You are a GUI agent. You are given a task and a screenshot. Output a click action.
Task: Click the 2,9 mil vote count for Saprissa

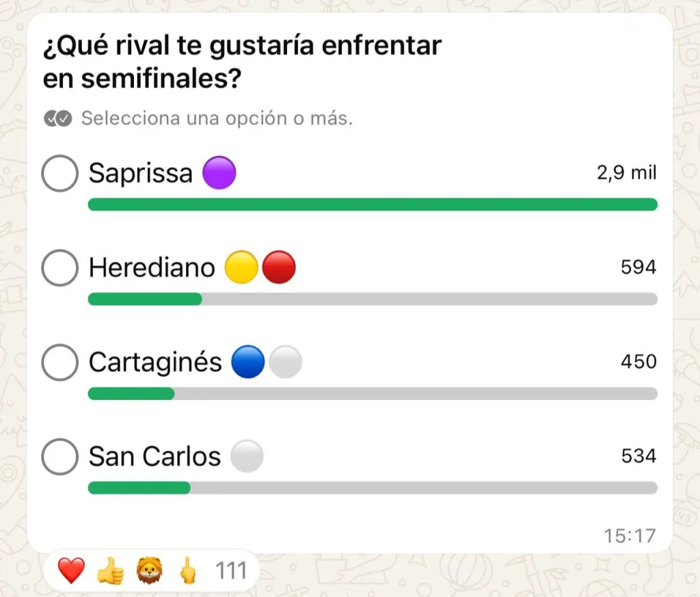pos(625,172)
